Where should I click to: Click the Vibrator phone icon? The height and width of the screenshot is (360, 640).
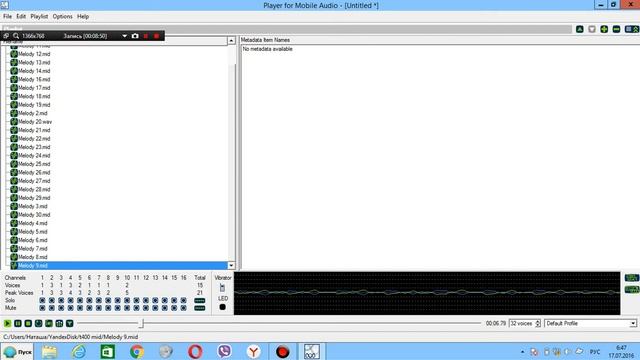click(222, 287)
